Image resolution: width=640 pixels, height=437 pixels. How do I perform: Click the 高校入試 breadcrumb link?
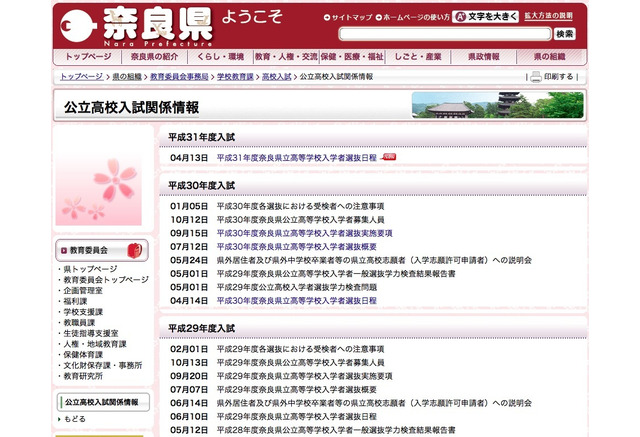click(276, 77)
